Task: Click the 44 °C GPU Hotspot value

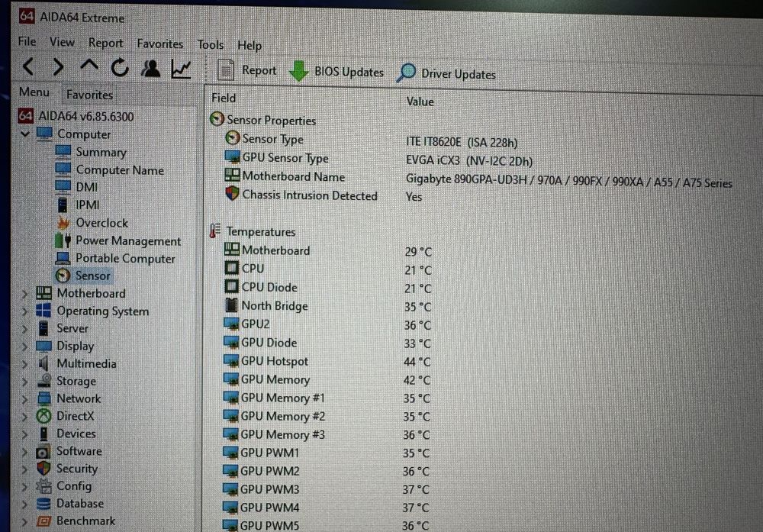Action: click(417, 362)
